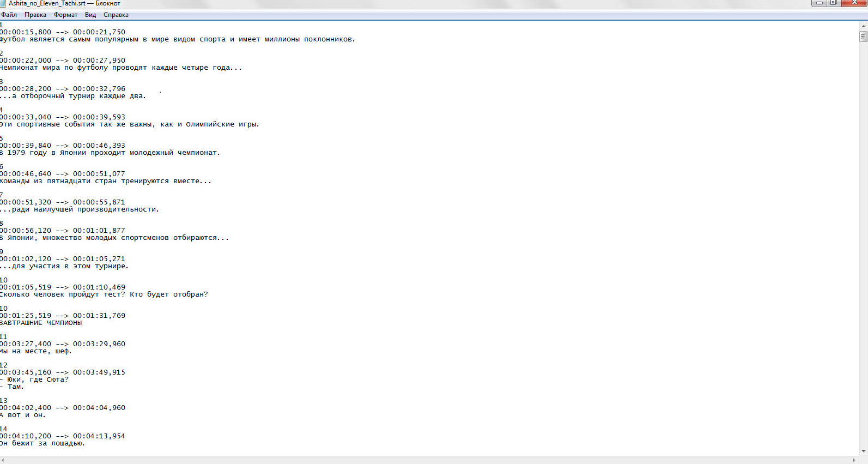Open the Файл menu
Screen dimensions: 868x464
(x=9, y=15)
